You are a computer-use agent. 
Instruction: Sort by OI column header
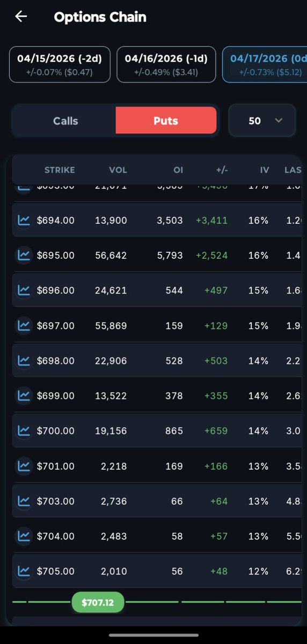click(178, 170)
